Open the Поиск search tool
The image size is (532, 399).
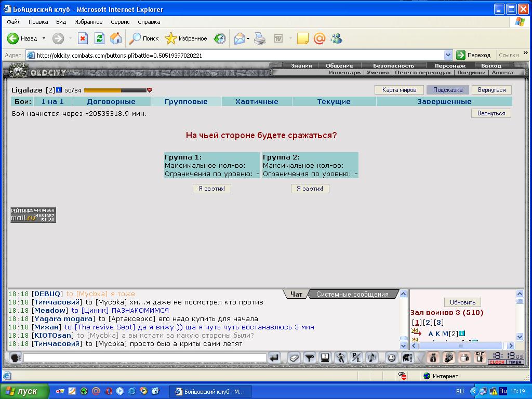[144, 38]
